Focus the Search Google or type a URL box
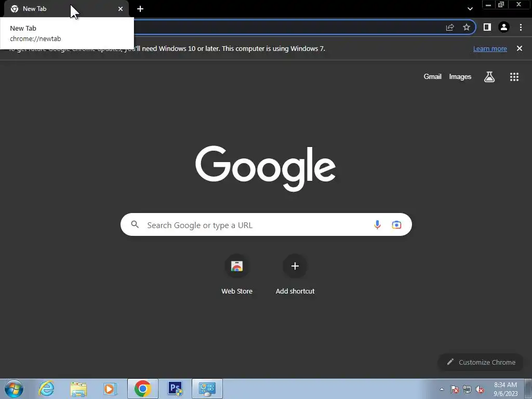Image resolution: width=532 pixels, height=399 pixels. pos(266,224)
